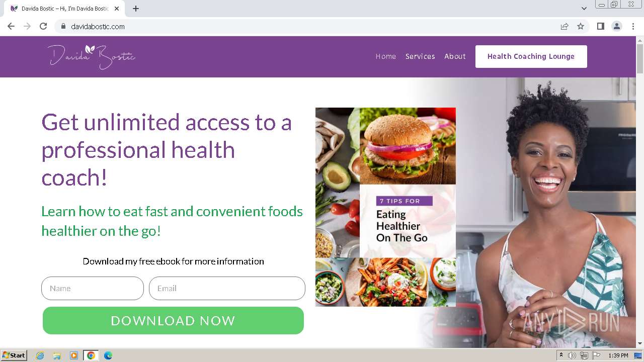Image resolution: width=644 pixels, height=362 pixels.
Task: Expand the tab search chevron
Action: [x=584, y=9]
